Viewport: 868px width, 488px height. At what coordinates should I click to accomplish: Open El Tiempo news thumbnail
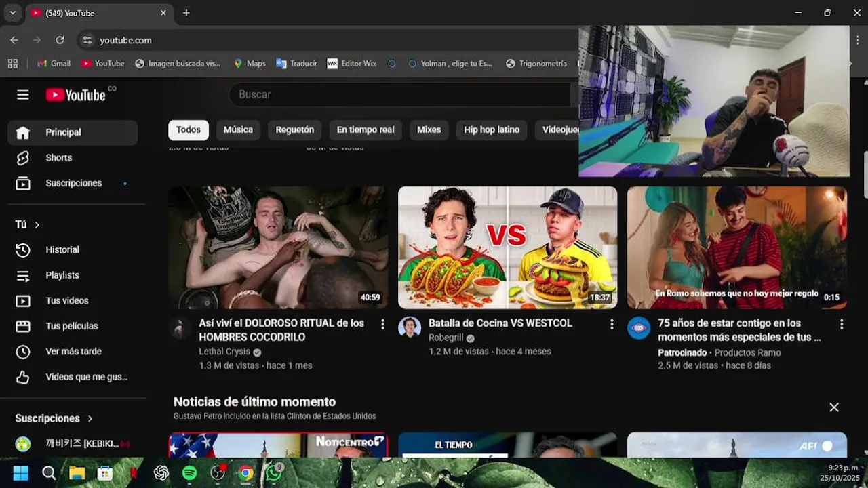(508, 445)
